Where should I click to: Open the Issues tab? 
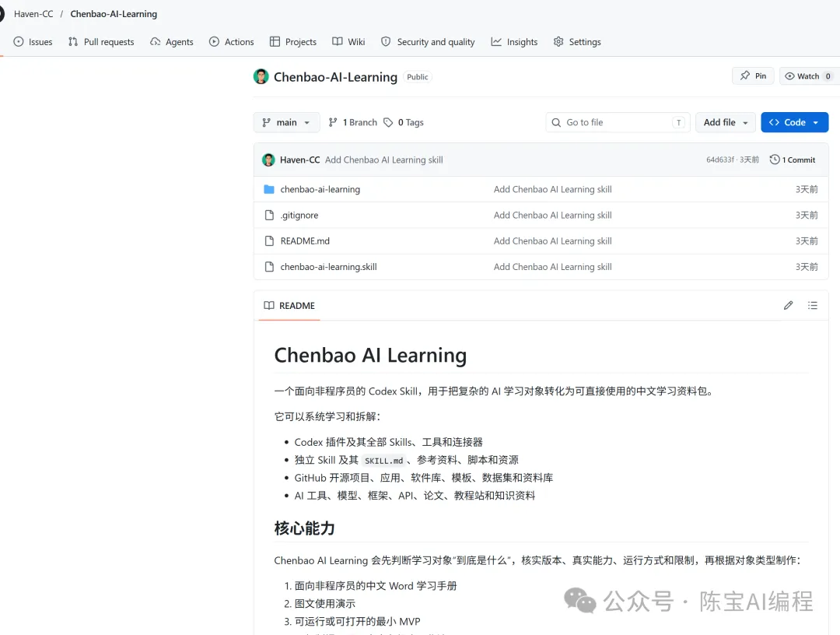(33, 42)
